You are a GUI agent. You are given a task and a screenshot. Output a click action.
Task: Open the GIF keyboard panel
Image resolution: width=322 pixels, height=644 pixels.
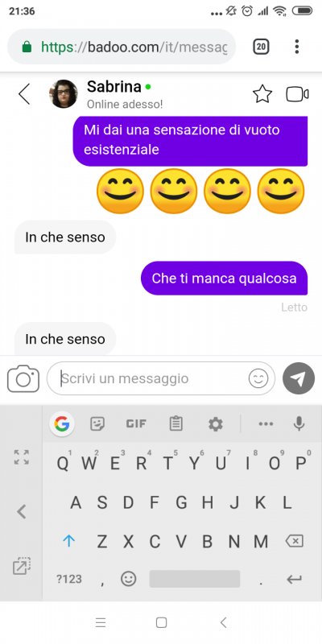pyautogui.click(x=136, y=423)
